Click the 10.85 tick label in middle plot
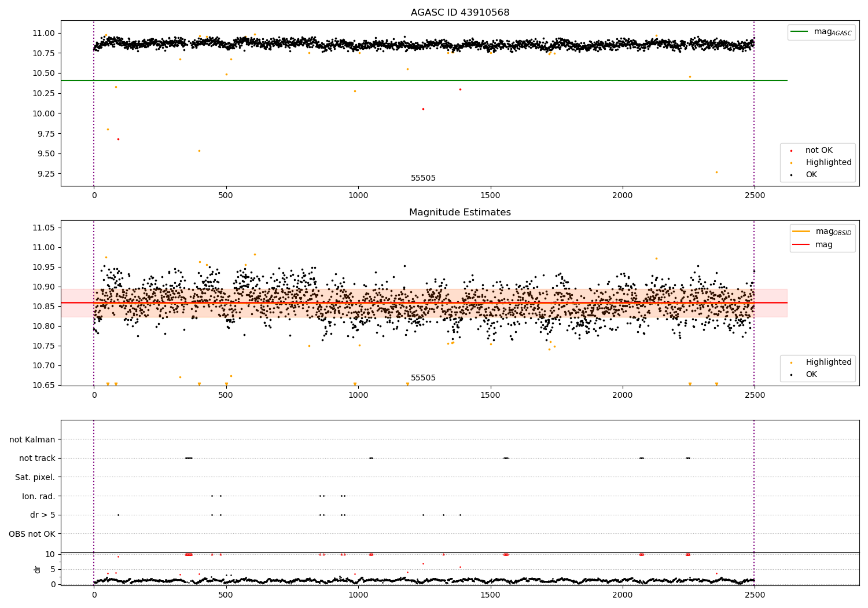 pos(45,307)
